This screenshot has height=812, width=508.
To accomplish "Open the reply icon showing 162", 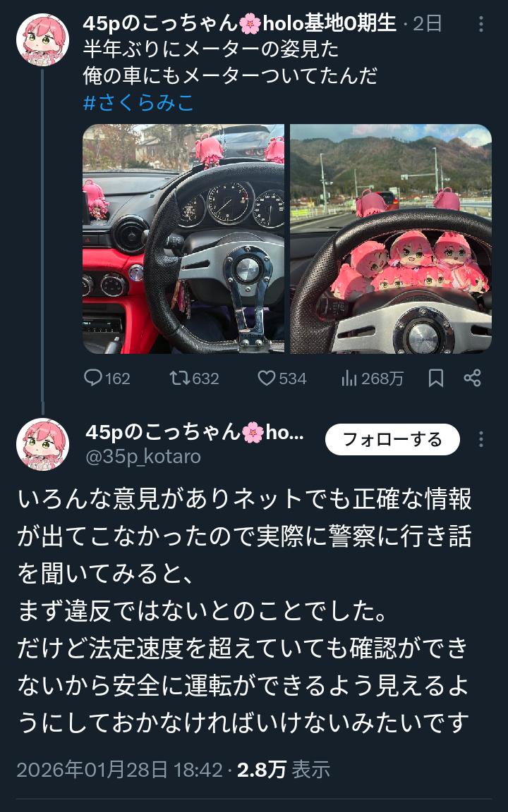I will pos(107,379).
